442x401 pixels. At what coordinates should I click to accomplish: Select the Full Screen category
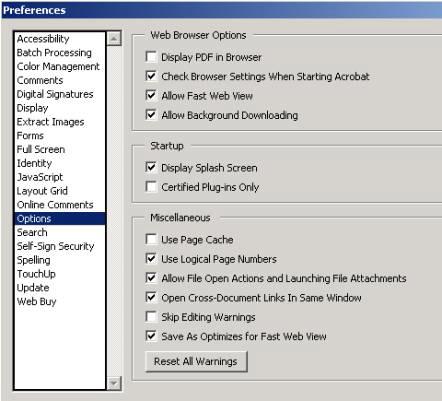(x=41, y=149)
